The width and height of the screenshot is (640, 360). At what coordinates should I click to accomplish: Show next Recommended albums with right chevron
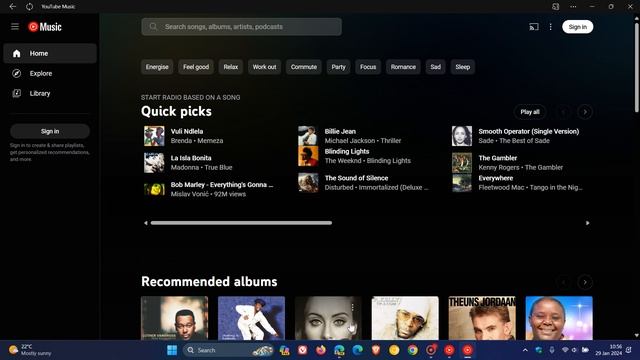[x=585, y=282]
